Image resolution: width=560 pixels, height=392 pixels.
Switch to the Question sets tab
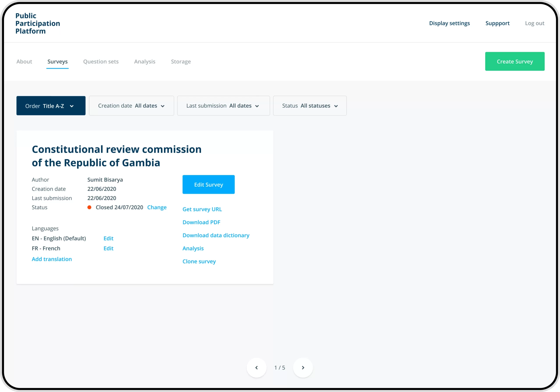coord(101,61)
